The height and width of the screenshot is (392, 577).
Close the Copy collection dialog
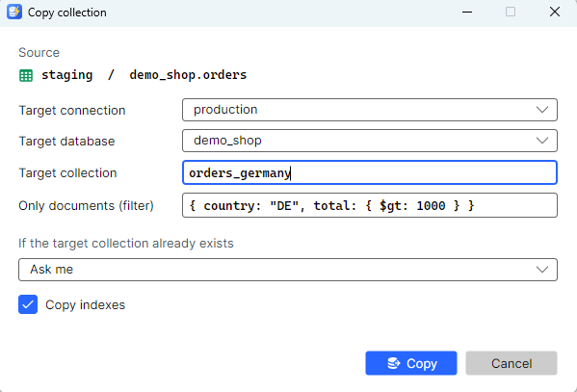click(555, 12)
